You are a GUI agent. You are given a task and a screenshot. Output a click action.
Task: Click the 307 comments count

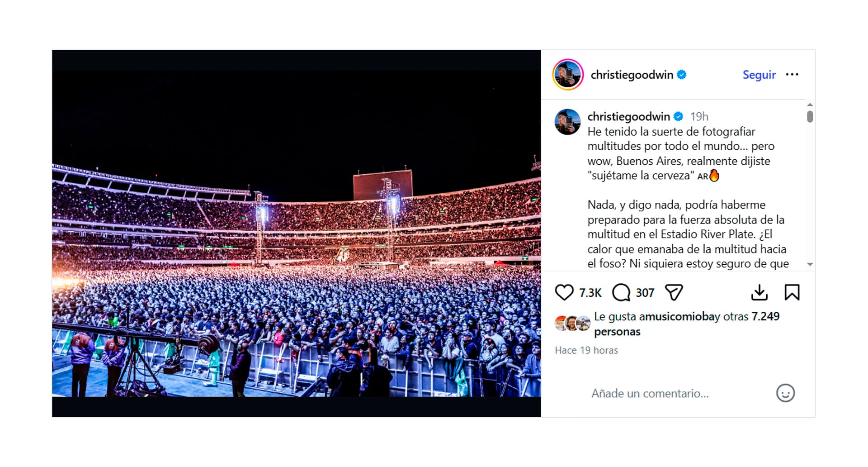point(645,292)
